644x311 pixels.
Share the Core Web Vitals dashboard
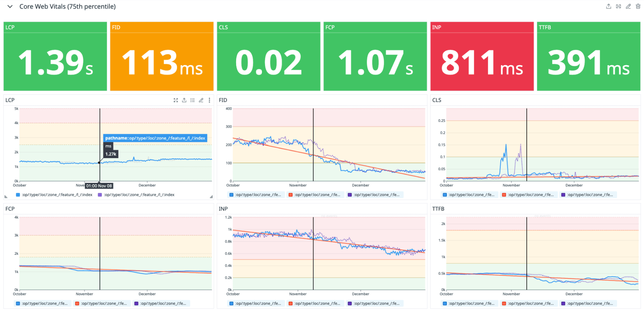(608, 6)
